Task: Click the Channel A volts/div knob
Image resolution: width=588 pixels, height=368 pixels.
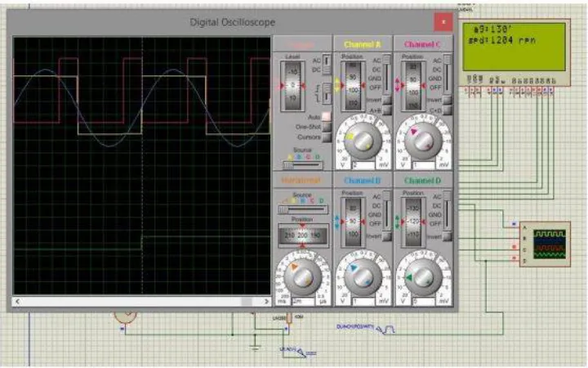Action: pyautogui.click(x=363, y=141)
